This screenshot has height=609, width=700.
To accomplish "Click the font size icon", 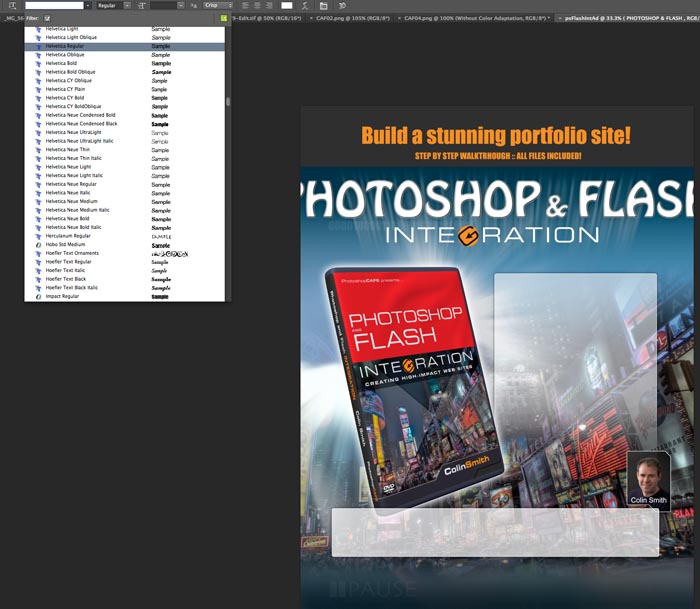I will click(x=142, y=5).
